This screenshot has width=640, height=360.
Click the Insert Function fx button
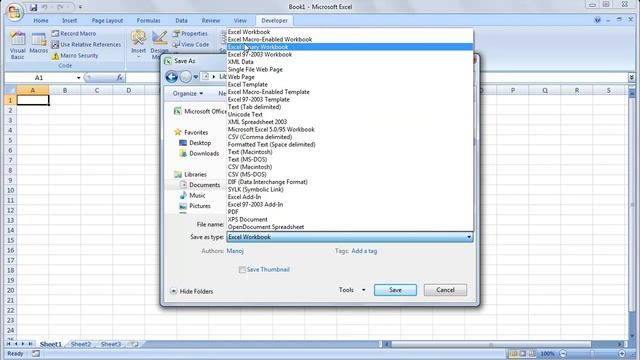coord(119,77)
